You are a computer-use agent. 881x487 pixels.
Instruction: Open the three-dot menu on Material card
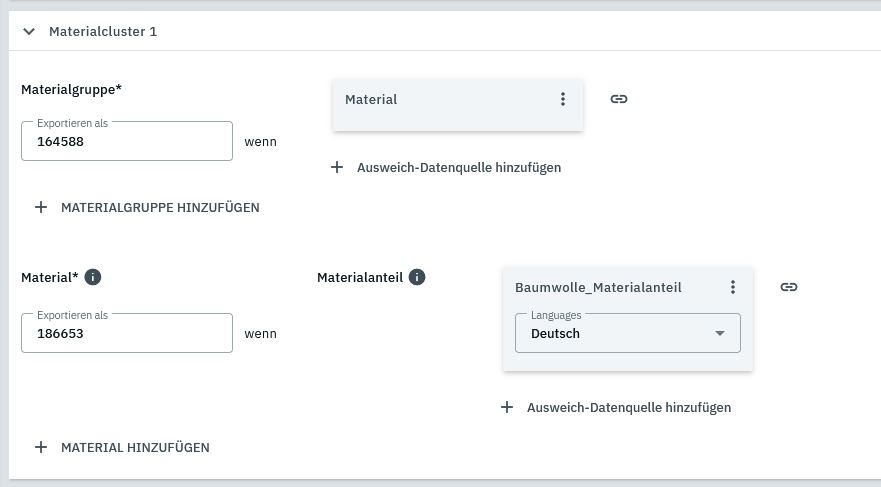562,99
